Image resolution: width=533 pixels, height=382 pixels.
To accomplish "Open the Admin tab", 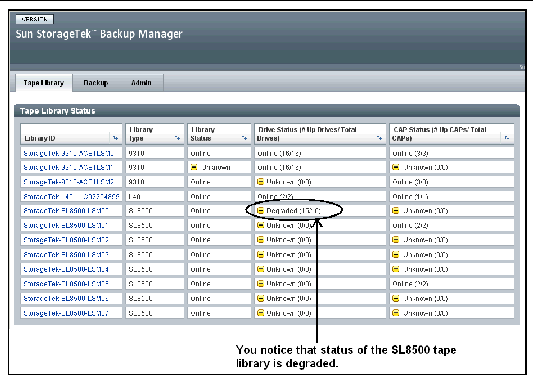I will click(x=141, y=83).
